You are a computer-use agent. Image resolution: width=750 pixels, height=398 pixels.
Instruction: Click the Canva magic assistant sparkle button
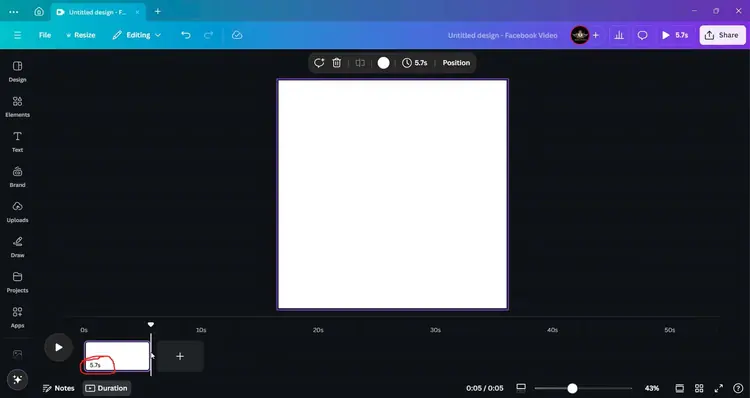(17, 379)
